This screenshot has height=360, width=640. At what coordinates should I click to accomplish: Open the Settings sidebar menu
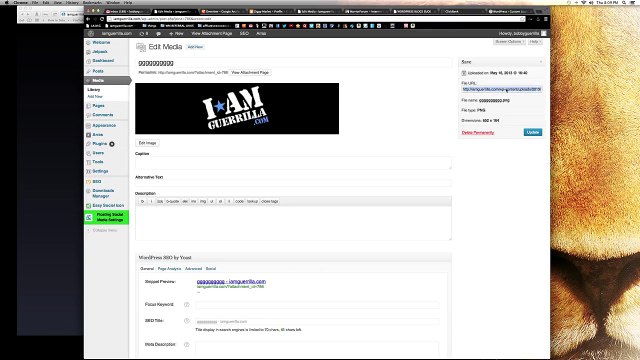click(100, 171)
